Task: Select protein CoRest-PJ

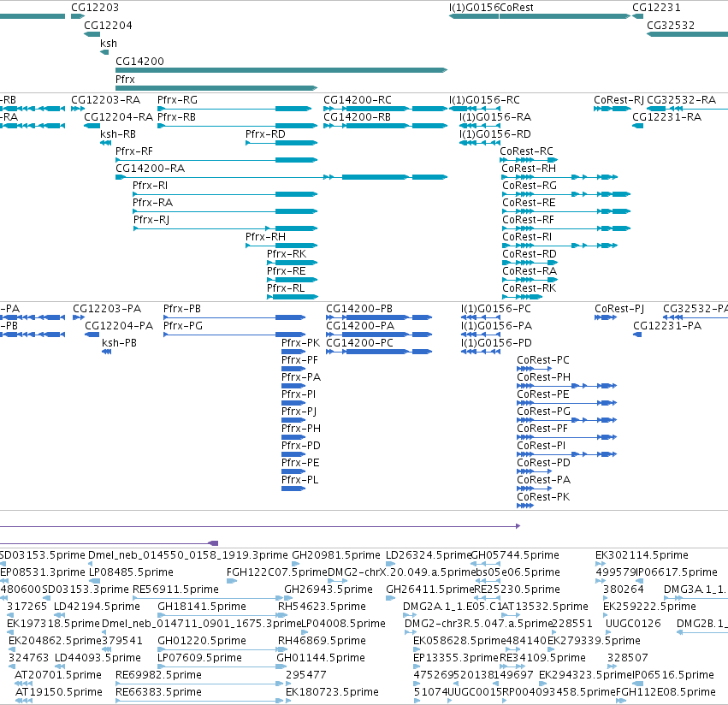Action: (606, 317)
